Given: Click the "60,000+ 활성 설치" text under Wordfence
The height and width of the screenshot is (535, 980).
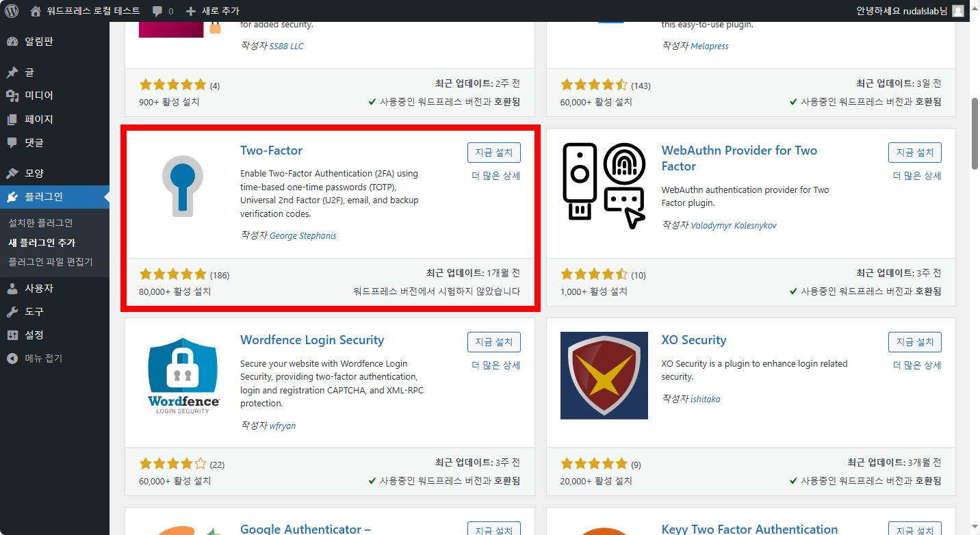Looking at the screenshot, I should [175, 481].
